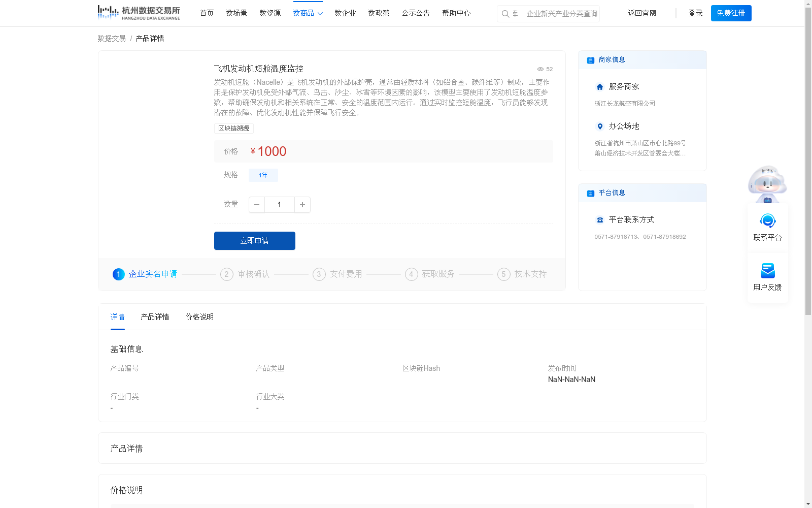The image size is (812, 508).
Task: Click the quantity input field
Action: tap(279, 205)
